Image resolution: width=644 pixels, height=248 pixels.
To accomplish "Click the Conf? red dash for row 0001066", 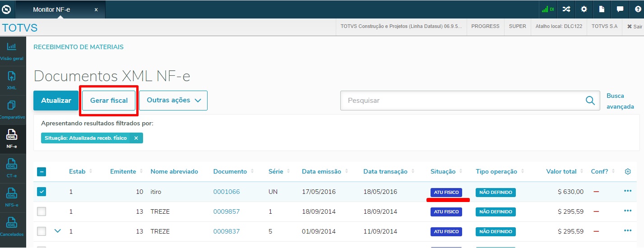I will tap(596, 192).
